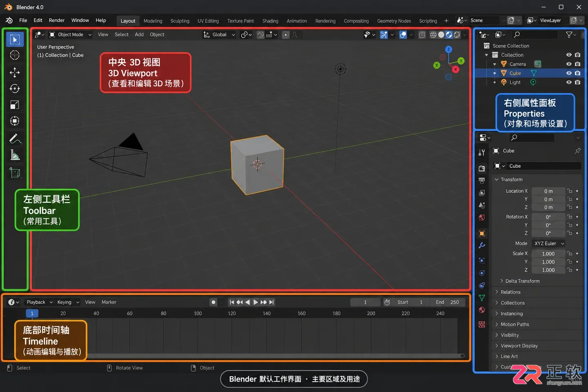Expand the Relations panel

coord(510,292)
